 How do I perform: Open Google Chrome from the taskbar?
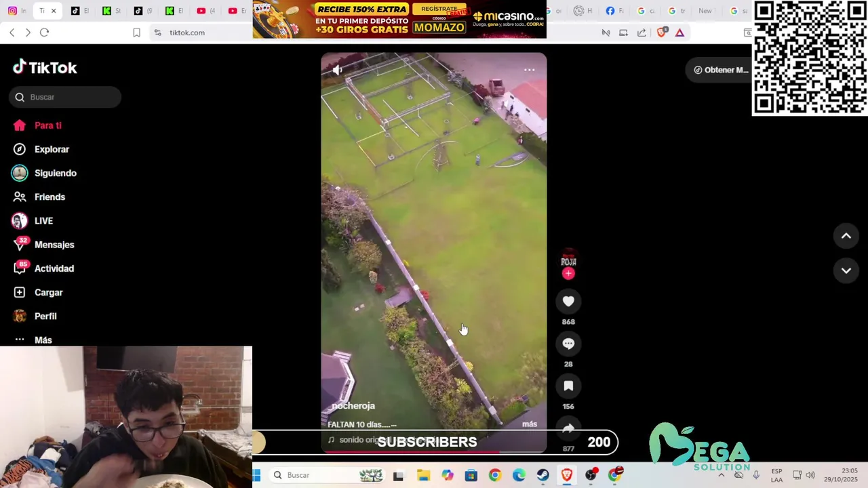494,476
